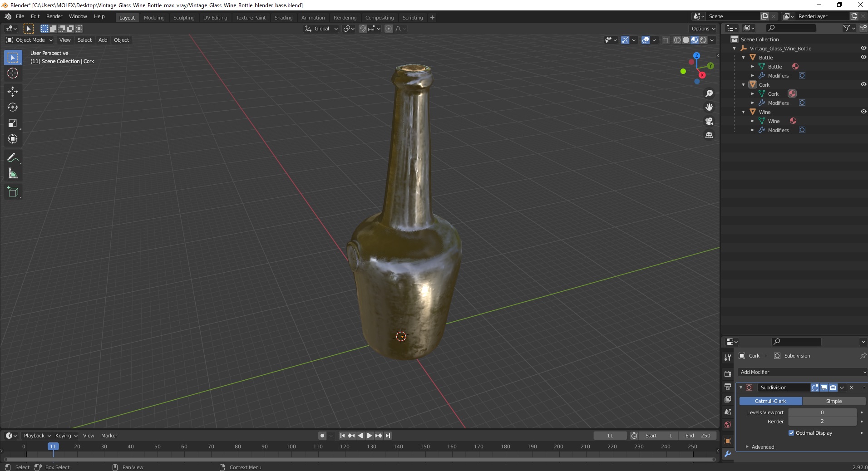868x471 pixels.
Task: Open Render properties tab
Action: pos(728,373)
